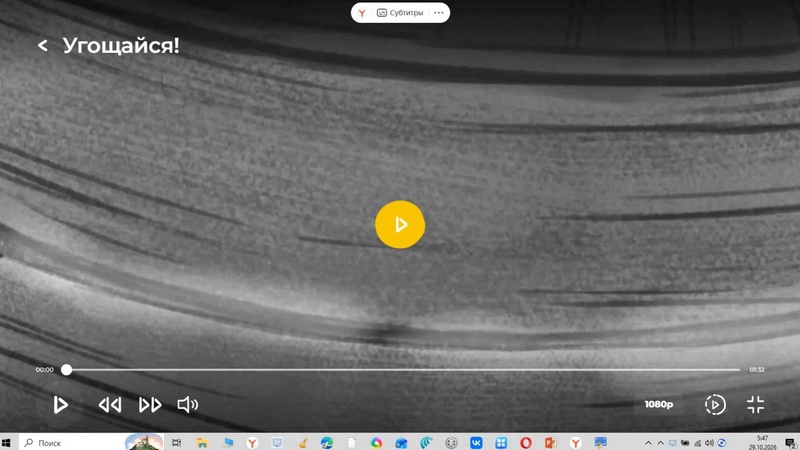
Task: Open PowerPoint from taskbar
Action: (551, 442)
